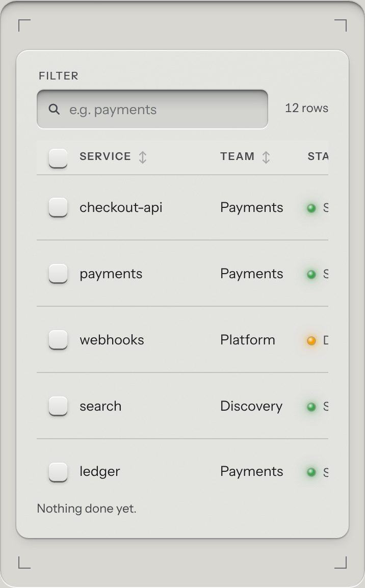Viewport: 365px width, 588px height.
Task: Click green status dot for search row
Action: pos(311,407)
